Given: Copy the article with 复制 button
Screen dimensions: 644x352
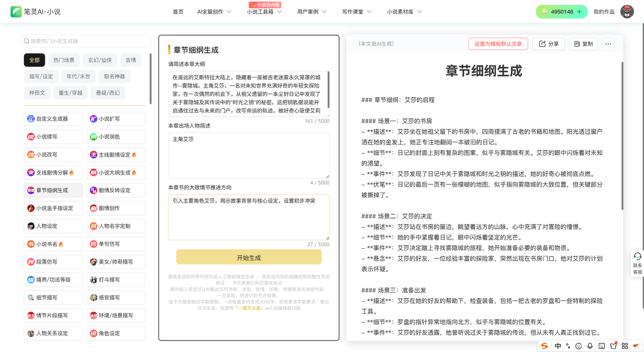Looking at the screenshot, I should [x=584, y=44].
